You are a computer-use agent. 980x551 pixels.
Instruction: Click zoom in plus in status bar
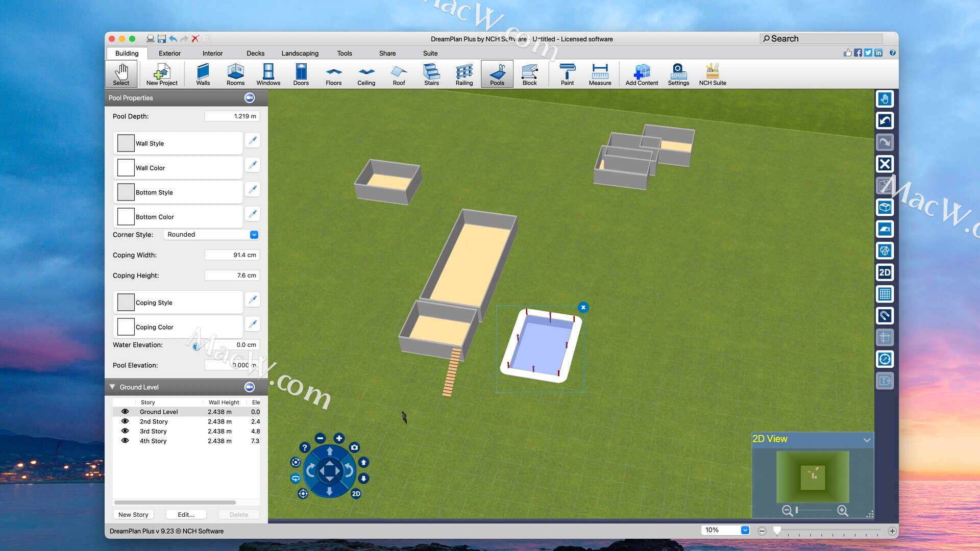[x=892, y=531]
